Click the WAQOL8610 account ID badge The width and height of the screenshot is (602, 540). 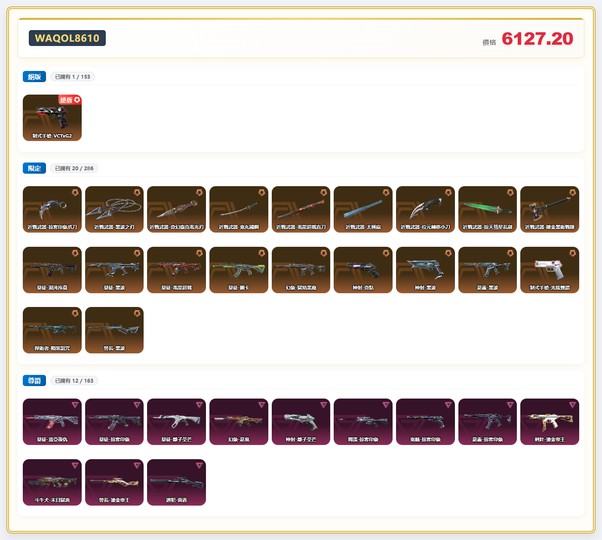point(67,38)
